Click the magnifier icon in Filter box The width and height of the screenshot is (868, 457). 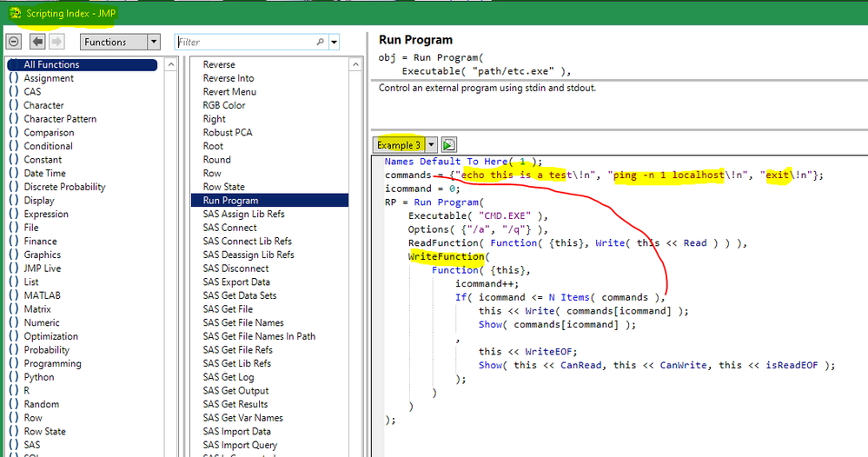(x=321, y=42)
